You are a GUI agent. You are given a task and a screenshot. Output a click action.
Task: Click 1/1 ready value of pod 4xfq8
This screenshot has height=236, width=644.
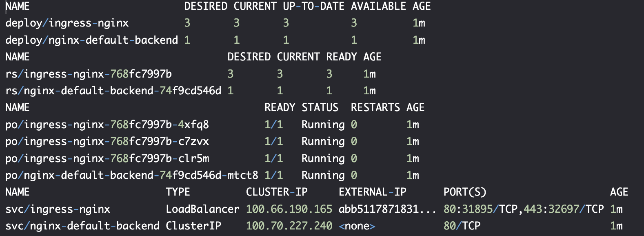[274, 125]
